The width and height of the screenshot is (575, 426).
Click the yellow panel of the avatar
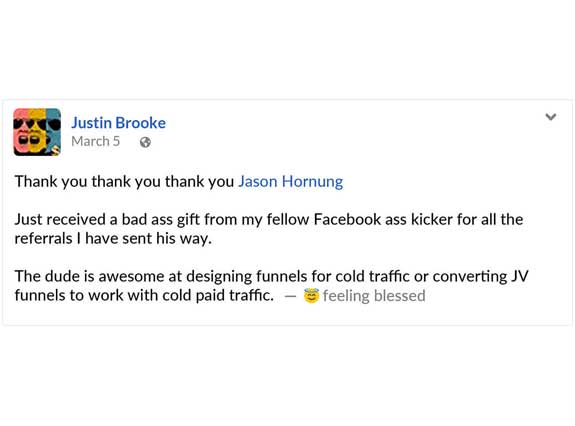pyautogui.click(x=37, y=132)
